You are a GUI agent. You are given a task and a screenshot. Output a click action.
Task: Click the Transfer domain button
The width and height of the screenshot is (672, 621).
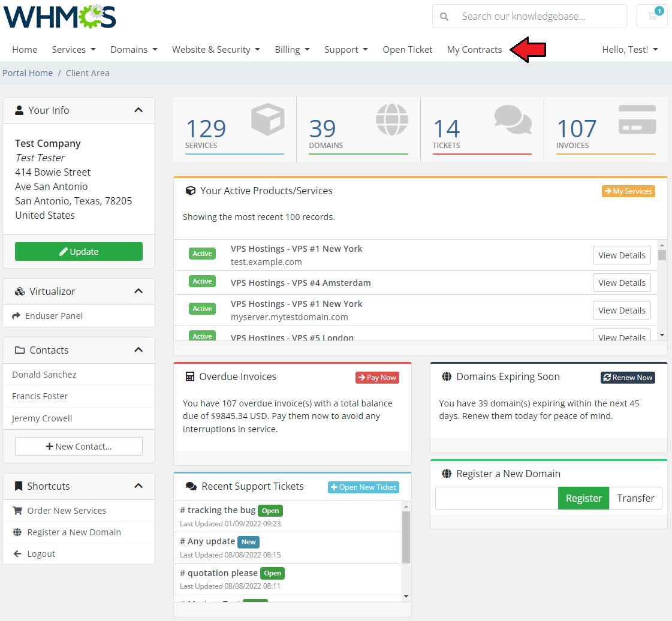(x=635, y=499)
